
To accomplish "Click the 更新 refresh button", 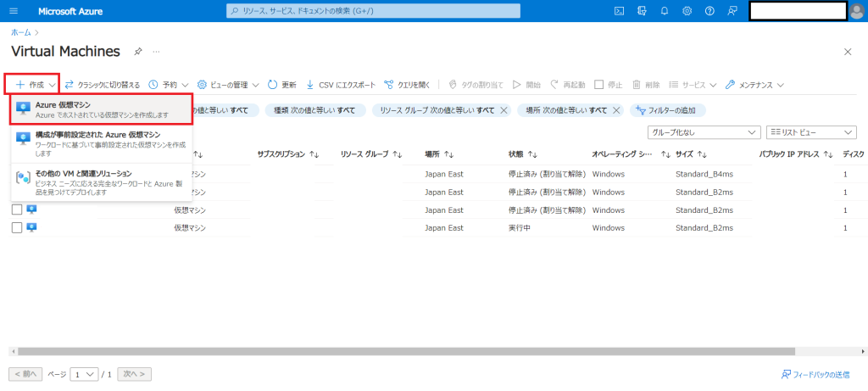I will 282,85.
